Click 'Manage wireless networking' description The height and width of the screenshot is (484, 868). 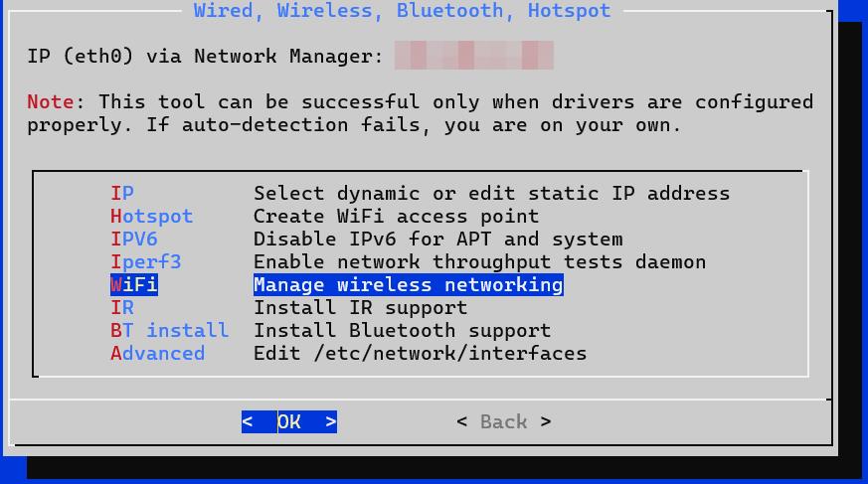tap(409, 284)
